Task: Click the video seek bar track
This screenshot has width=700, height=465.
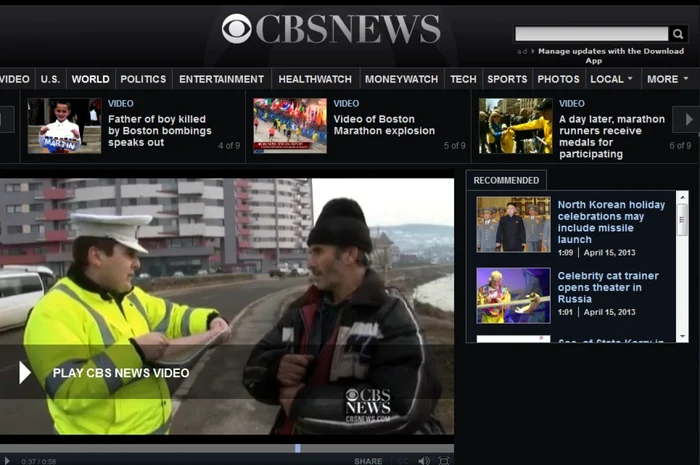Action: (x=227, y=448)
